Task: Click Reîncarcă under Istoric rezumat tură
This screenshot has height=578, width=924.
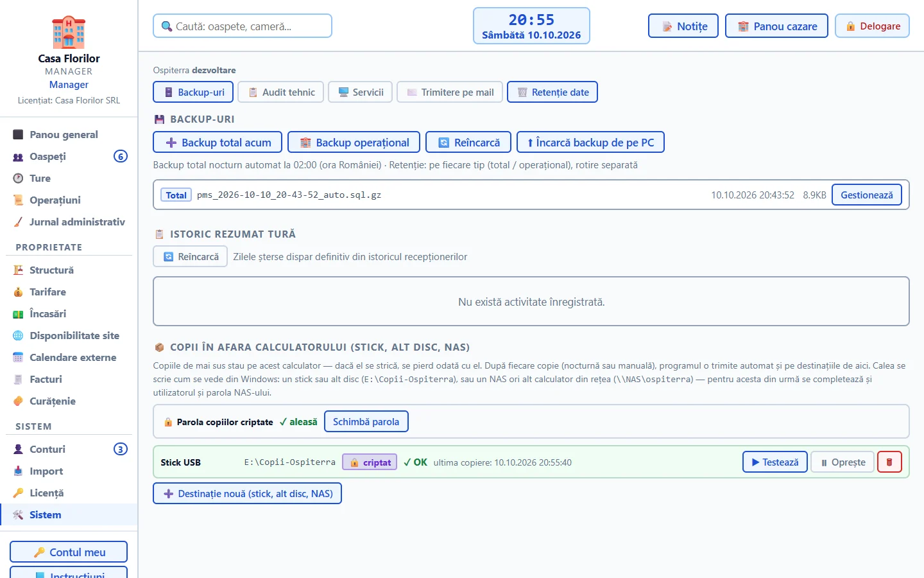Action: click(x=190, y=256)
